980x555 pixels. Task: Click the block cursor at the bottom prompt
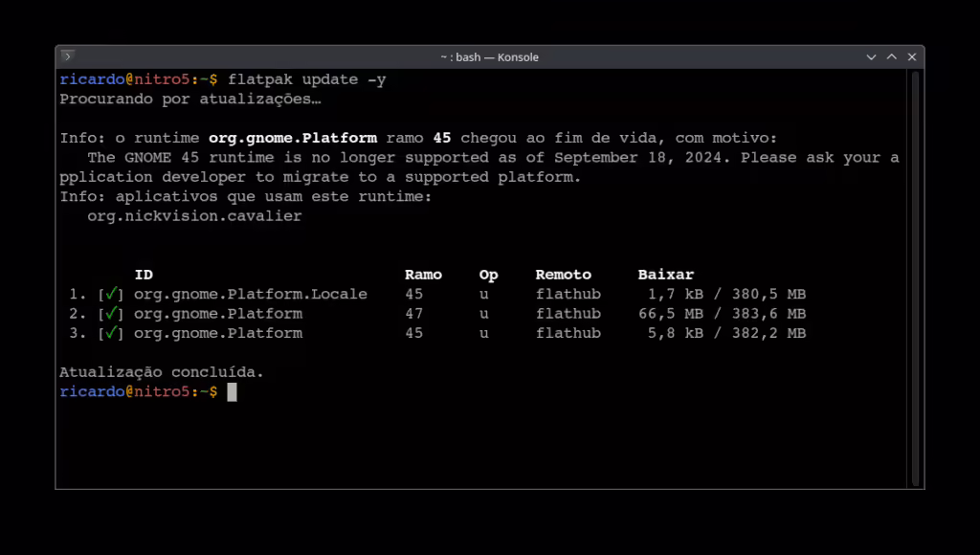(232, 392)
